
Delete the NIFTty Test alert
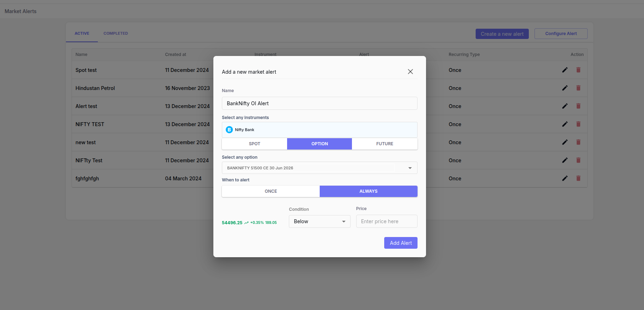(x=578, y=160)
